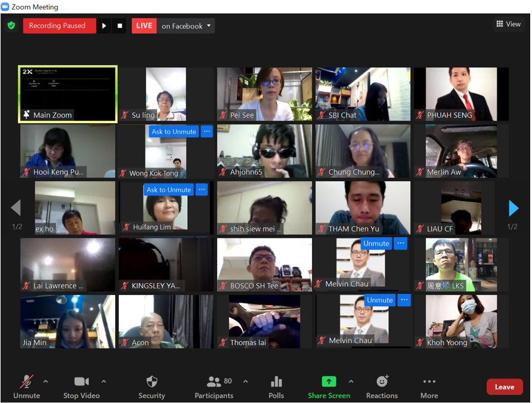Click Ask to Unmute on Wong Kok Tong

pos(174,132)
